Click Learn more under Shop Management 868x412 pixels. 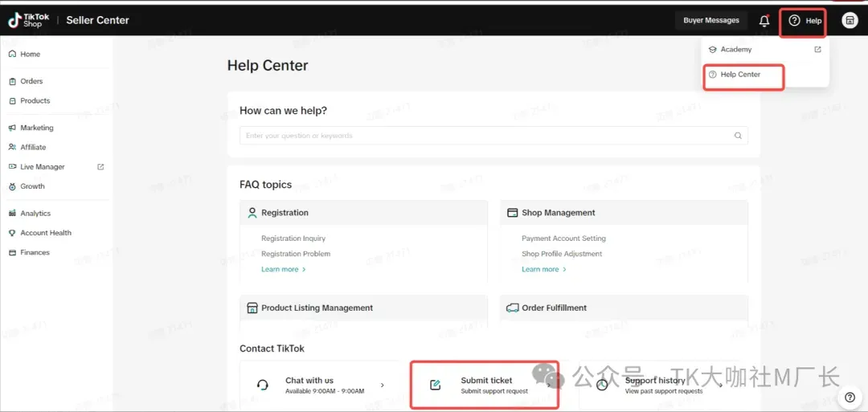coord(543,269)
